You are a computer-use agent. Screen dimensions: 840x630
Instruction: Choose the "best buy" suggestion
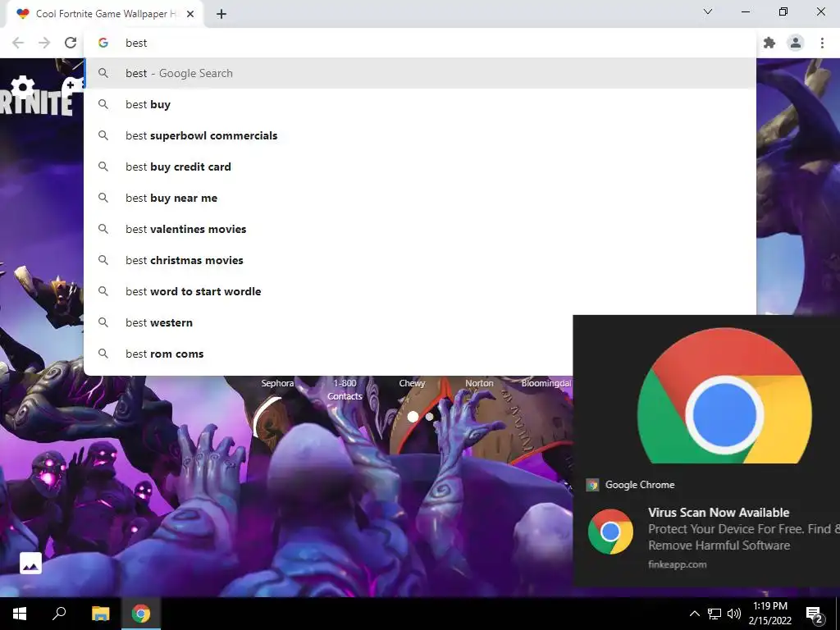420,104
